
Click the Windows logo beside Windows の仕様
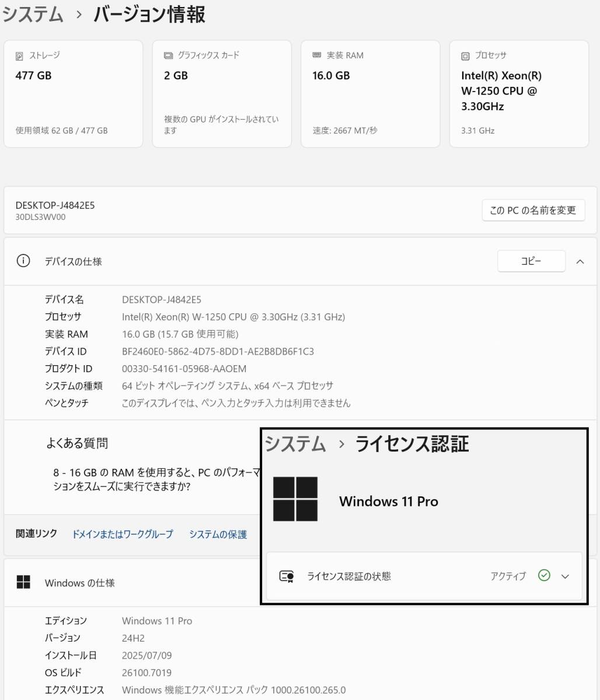(23, 582)
